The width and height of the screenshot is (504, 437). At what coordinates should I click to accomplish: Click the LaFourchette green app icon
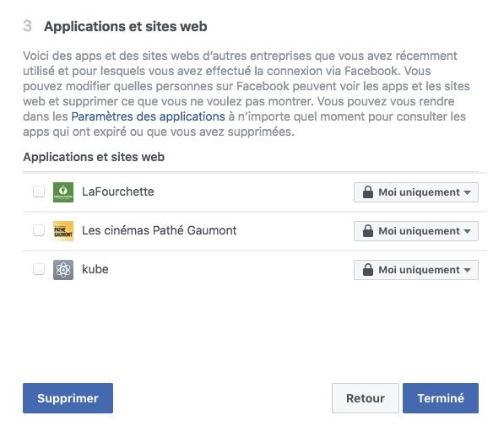tap(63, 192)
